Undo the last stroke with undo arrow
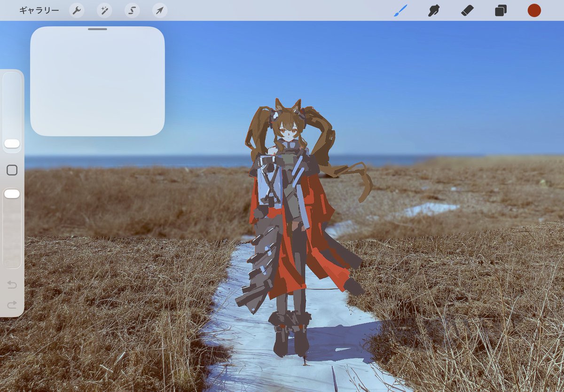 coord(12,285)
